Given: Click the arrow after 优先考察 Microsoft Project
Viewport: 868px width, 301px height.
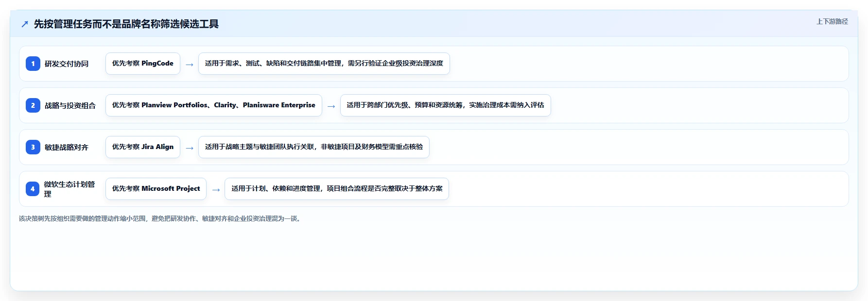Looking at the screenshot, I should coord(216,190).
